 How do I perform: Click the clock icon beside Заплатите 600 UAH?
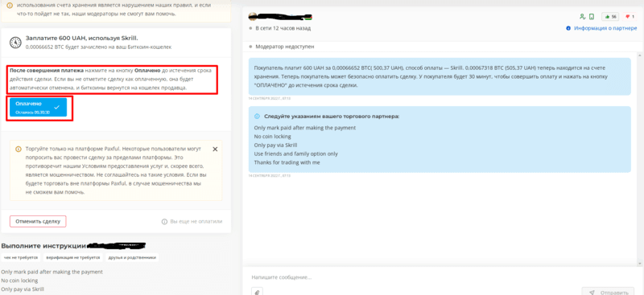pyautogui.click(x=15, y=43)
